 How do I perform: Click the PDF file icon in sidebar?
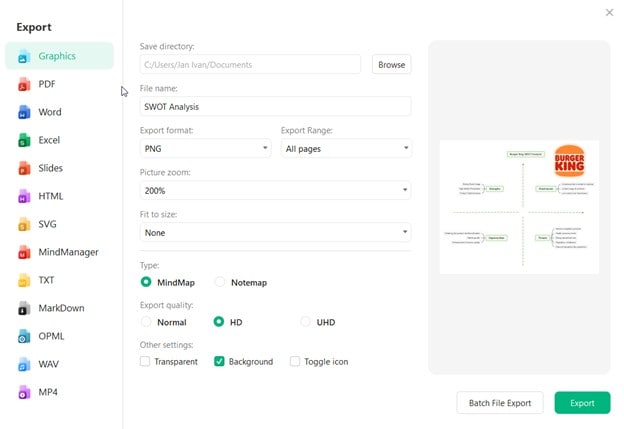tap(24, 85)
